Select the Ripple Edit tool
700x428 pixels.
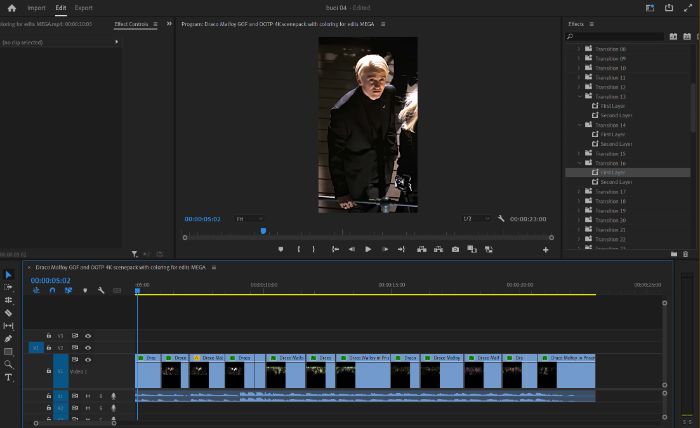pyautogui.click(x=8, y=300)
